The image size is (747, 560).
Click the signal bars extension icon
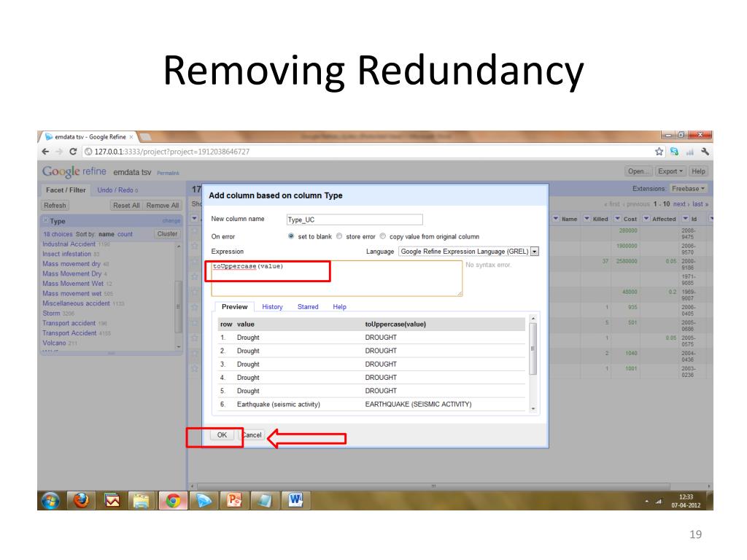(690, 152)
